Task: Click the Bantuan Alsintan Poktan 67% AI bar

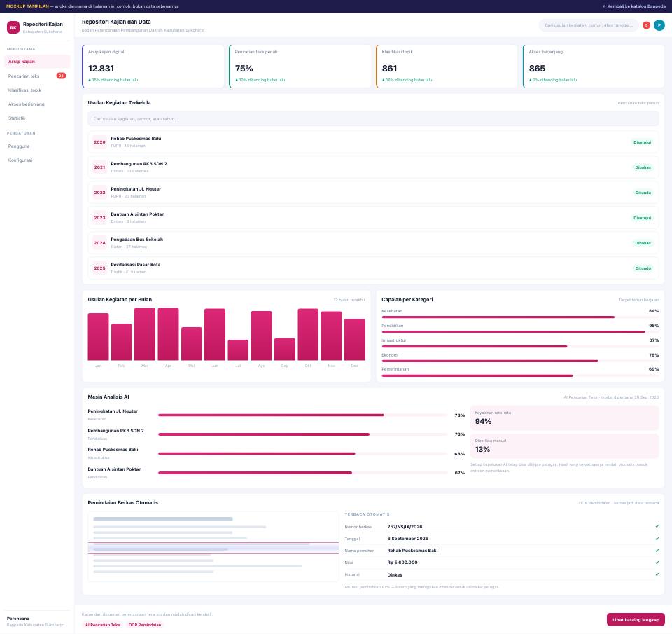Action: [303, 473]
